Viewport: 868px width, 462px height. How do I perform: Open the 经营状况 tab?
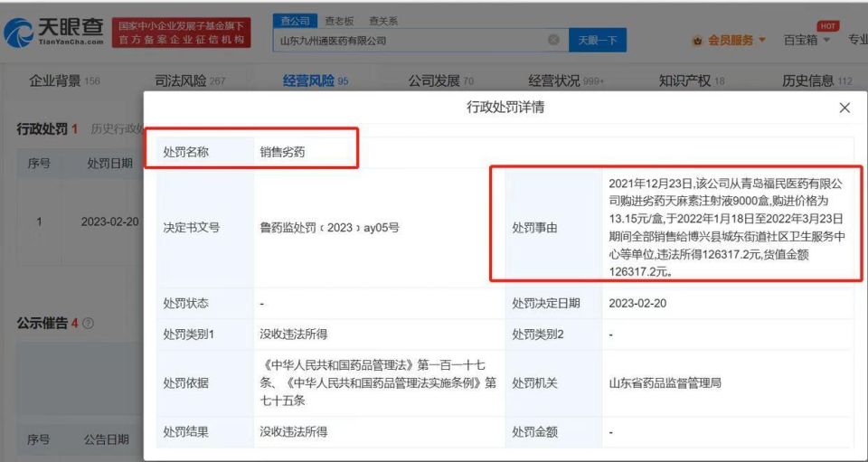pos(566,80)
